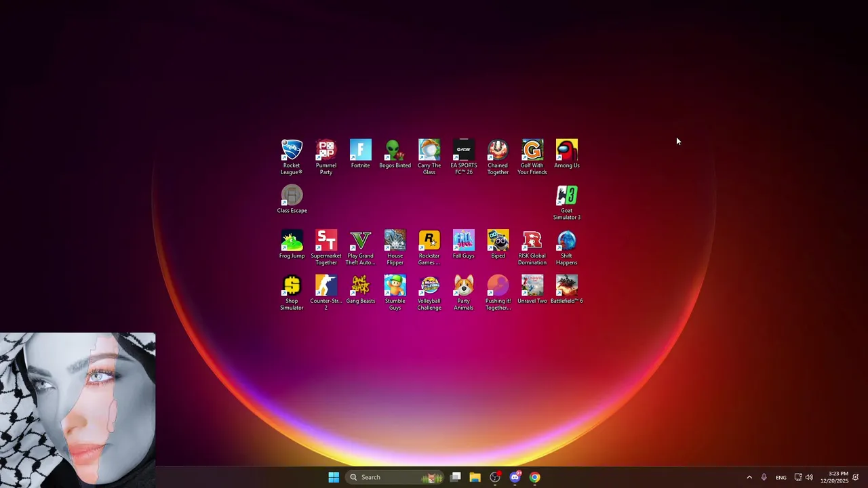Click the Supermarket Together shortcut
The width and height of the screenshot is (868, 488).
pos(326,247)
